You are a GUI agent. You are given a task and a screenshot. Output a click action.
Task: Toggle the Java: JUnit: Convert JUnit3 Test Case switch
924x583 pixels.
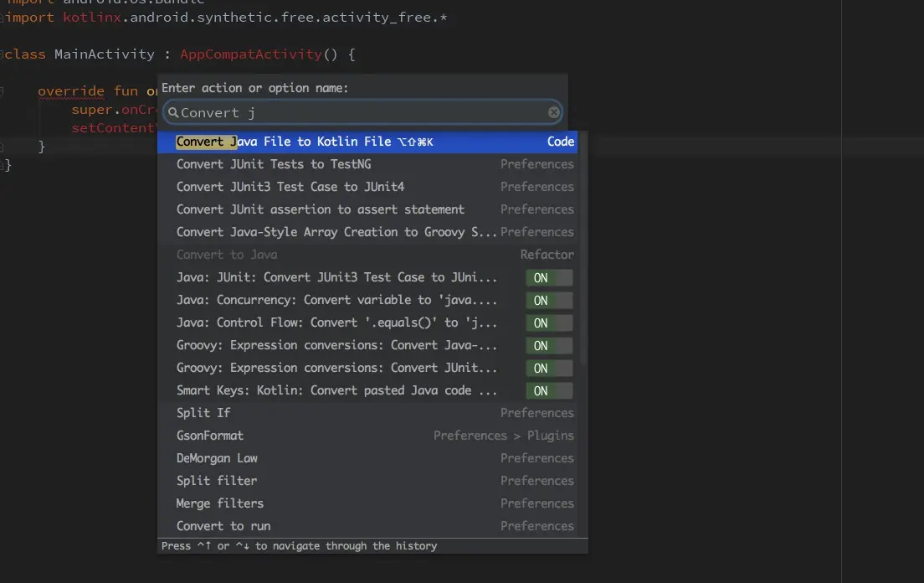[549, 278]
